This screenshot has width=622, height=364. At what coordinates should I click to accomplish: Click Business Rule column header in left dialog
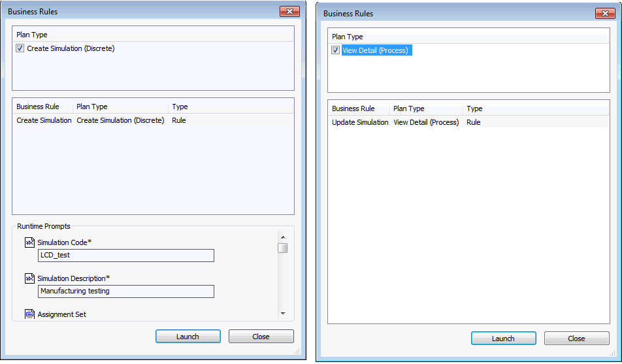pyautogui.click(x=43, y=107)
